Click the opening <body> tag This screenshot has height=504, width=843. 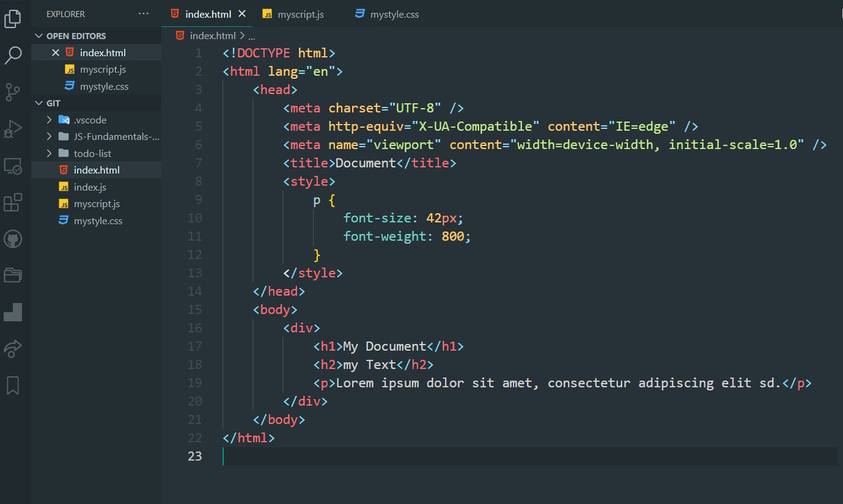275,310
